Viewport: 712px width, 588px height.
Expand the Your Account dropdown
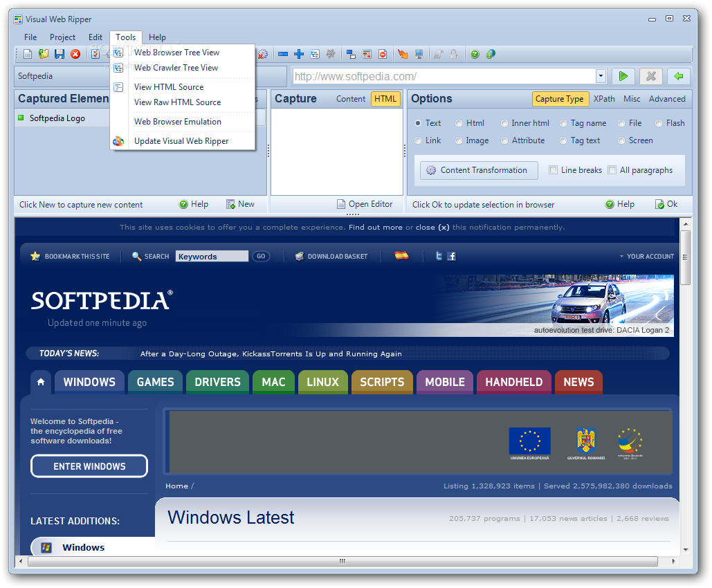pos(647,256)
